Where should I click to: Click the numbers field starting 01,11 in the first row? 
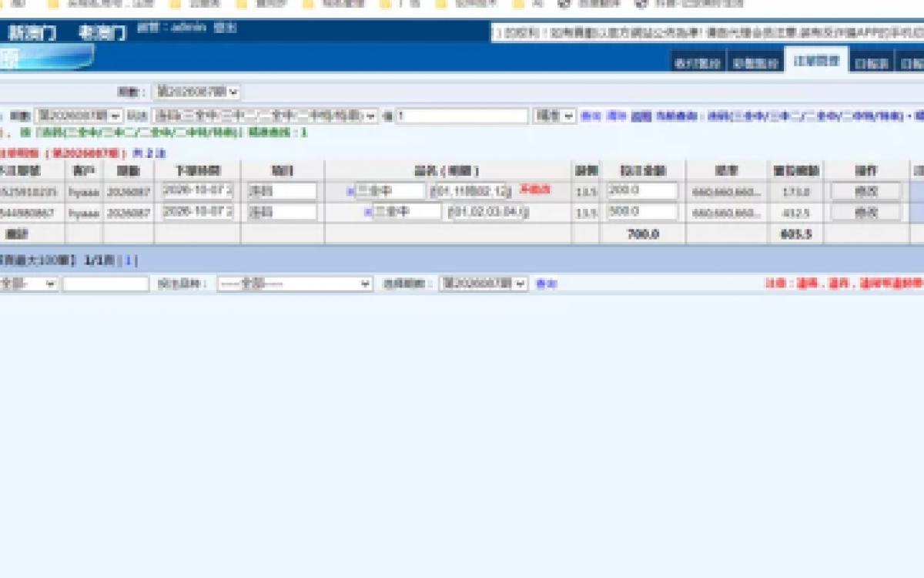(x=472, y=191)
